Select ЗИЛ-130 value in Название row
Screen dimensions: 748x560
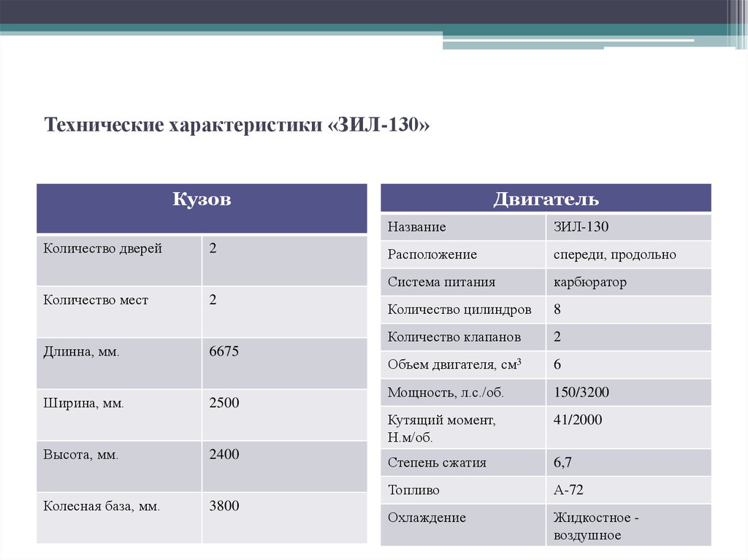(x=581, y=226)
